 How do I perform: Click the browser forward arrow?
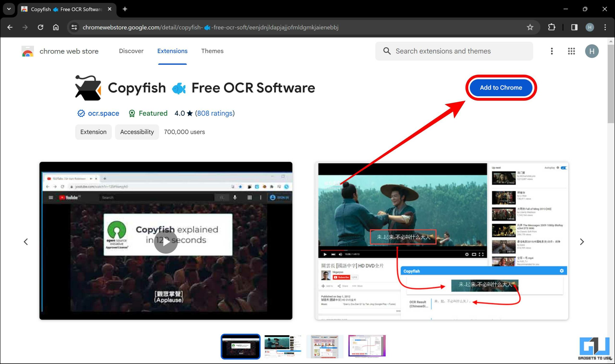click(25, 27)
